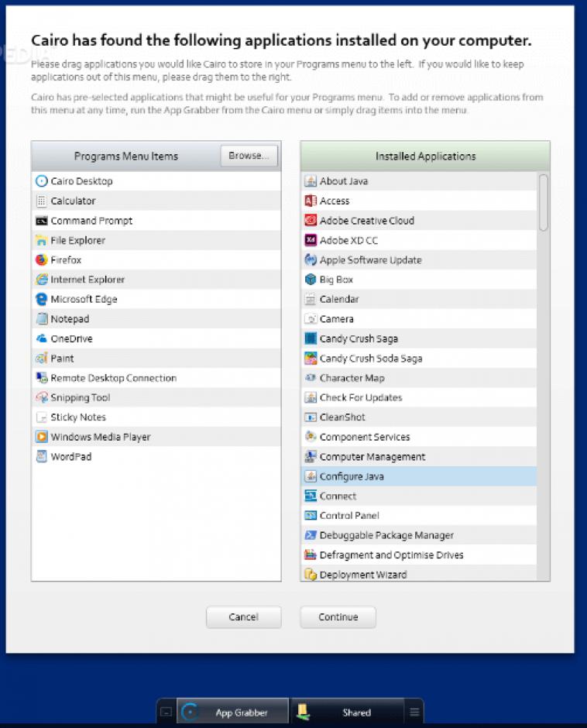The height and width of the screenshot is (728, 587).
Task: Select the Connect entry
Action: click(418, 496)
